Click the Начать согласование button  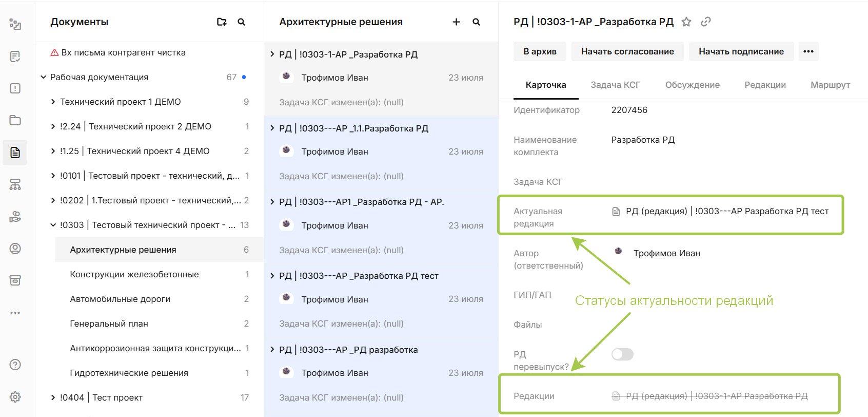tap(627, 51)
